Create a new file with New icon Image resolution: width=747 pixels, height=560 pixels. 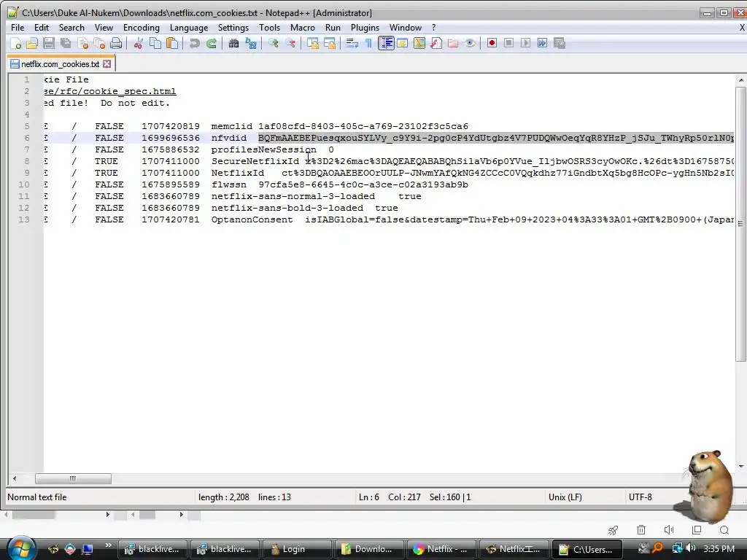tap(15, 43)
